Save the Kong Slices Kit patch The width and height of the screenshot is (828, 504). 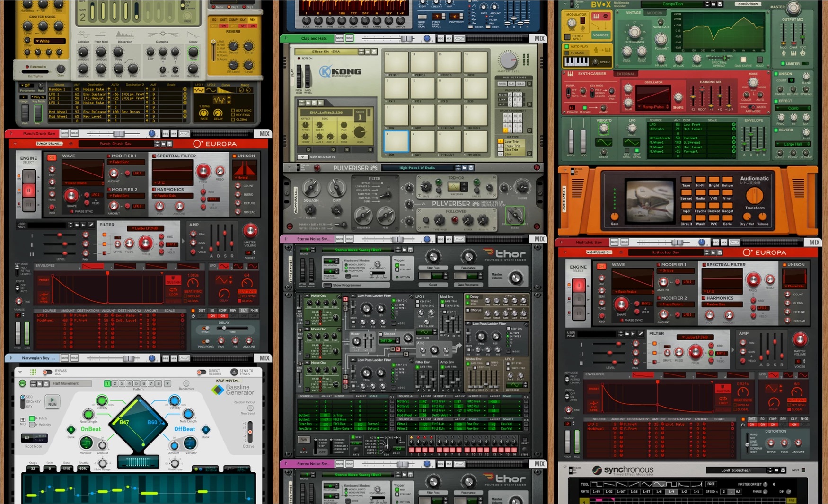point(374,52)
